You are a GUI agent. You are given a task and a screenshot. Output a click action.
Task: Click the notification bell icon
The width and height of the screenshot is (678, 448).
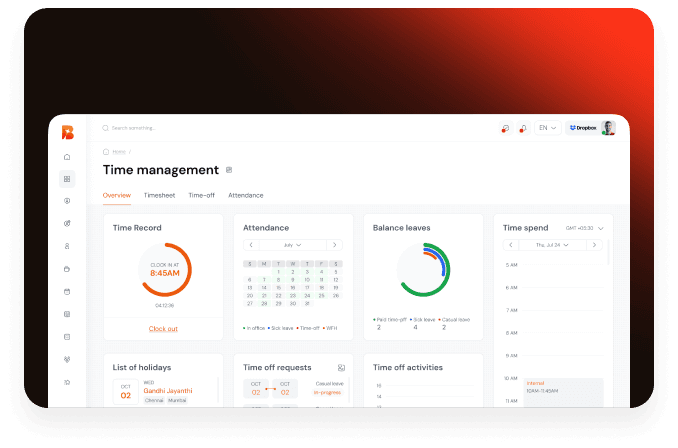(x=523, y=128)
